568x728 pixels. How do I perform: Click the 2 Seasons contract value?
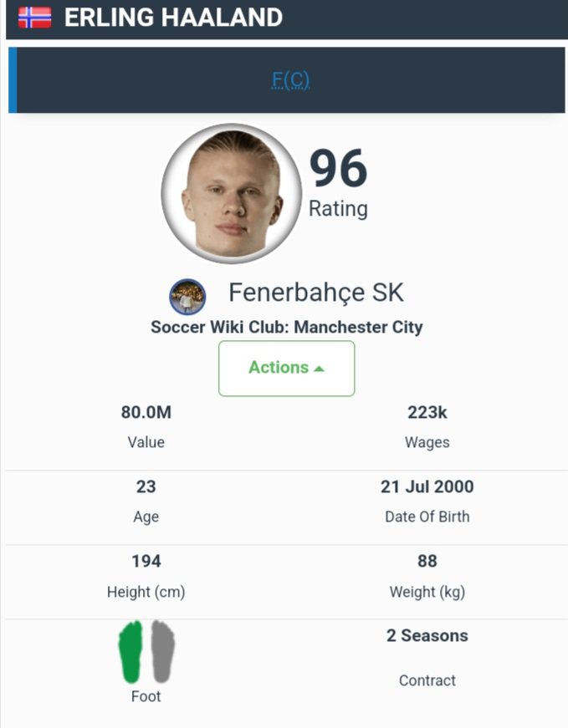point(427,636)
